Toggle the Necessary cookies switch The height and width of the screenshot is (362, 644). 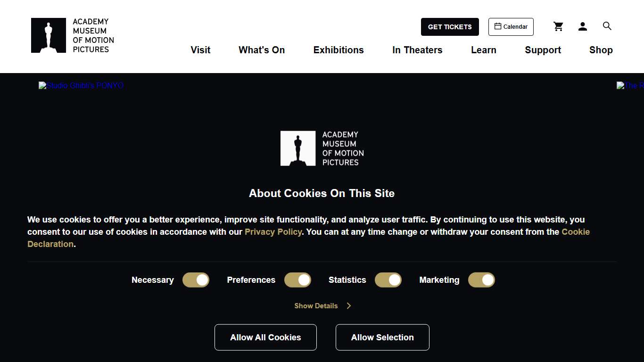196,280
